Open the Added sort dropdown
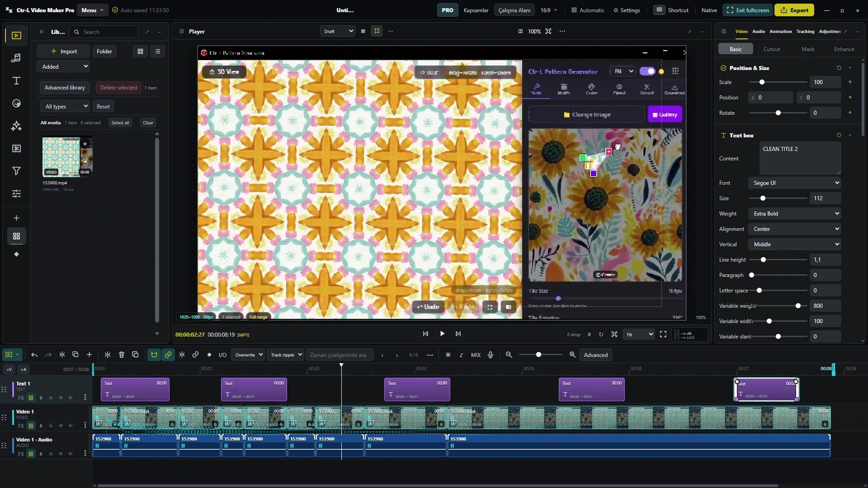The image size is (868, 488). [63, 67]
